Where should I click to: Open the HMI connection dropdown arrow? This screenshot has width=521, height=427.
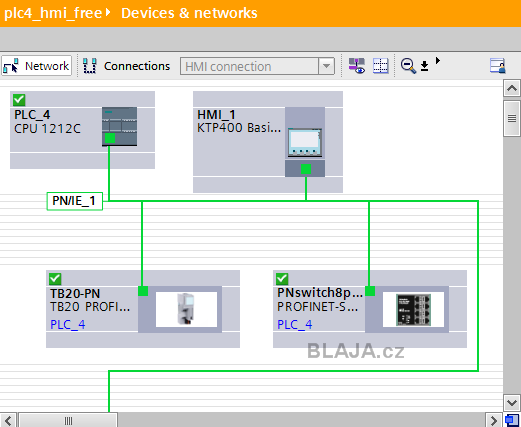coord(326,66)
